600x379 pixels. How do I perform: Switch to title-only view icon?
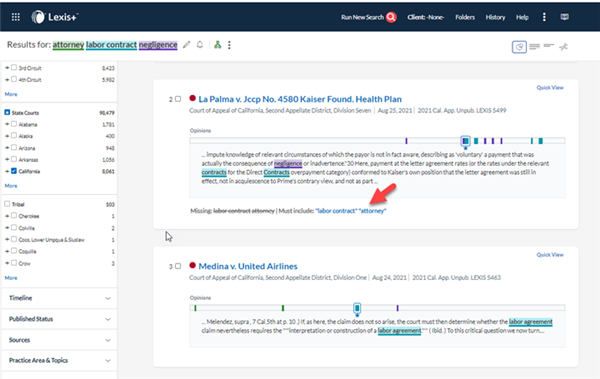pos(549,46)
